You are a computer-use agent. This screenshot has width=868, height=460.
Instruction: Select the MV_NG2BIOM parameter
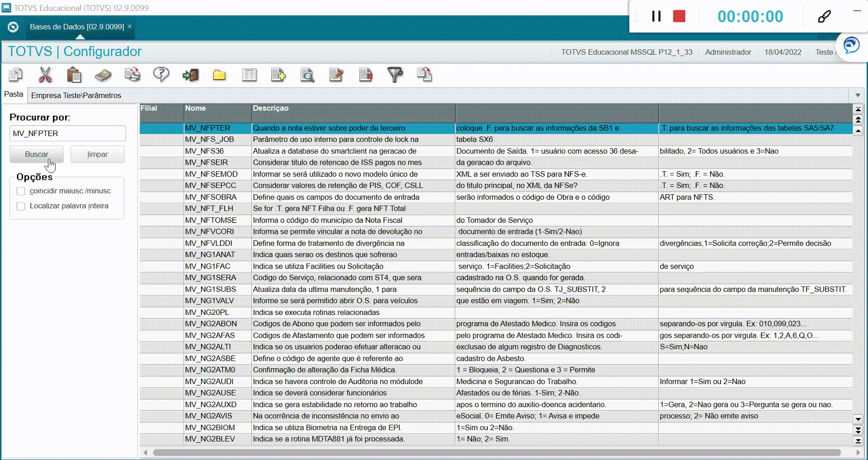point(496,428)
